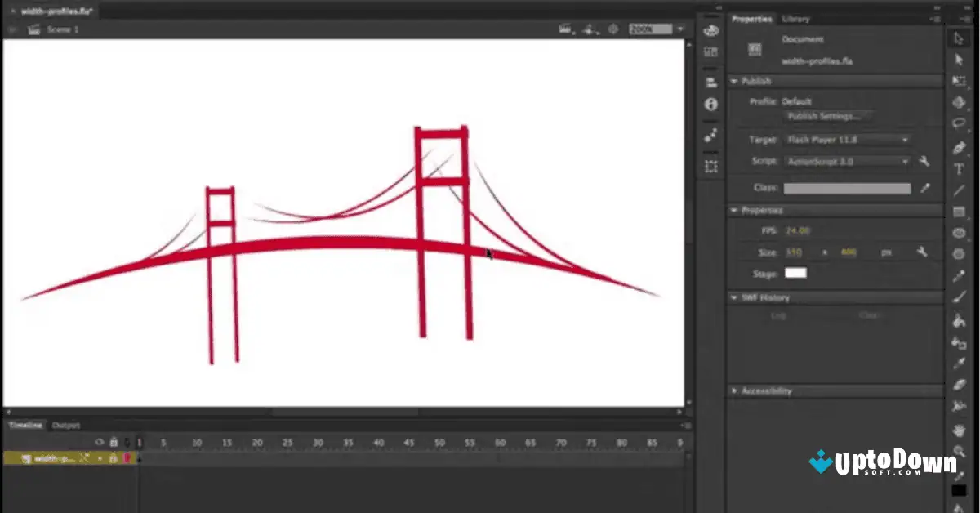
Task: Open the Info panel icon
Action: click(711, 105)
